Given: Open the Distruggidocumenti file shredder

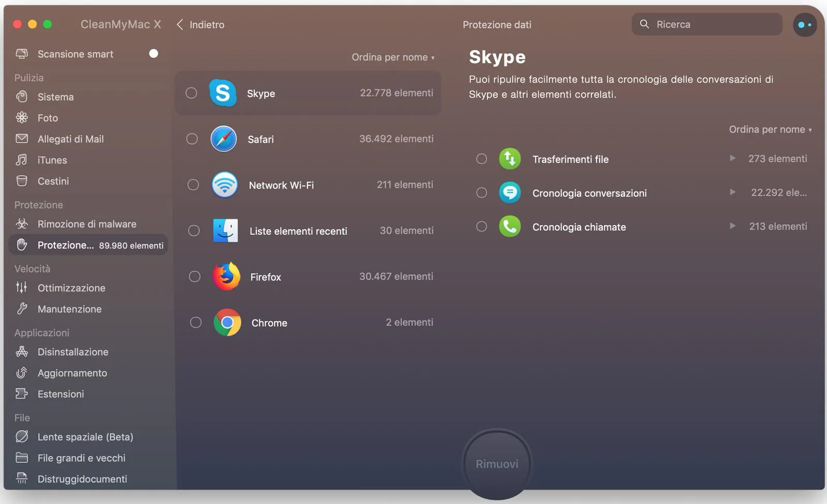Looking at the screenshot, I should click(x=82, y=479).
